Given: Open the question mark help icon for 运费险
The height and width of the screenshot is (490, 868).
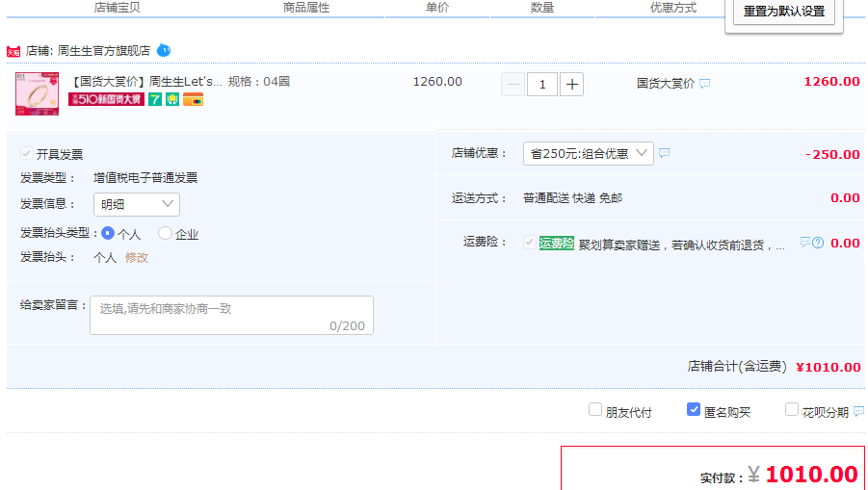Looking at the screenshot, I should tap(818, 243).
